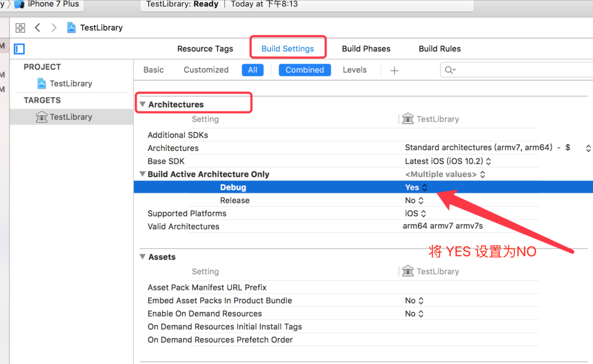Click the iPhone 7 Plus device icon
The height and width of the screenshot is (364, 593).
pyautogui.click(x=20, y=4)
